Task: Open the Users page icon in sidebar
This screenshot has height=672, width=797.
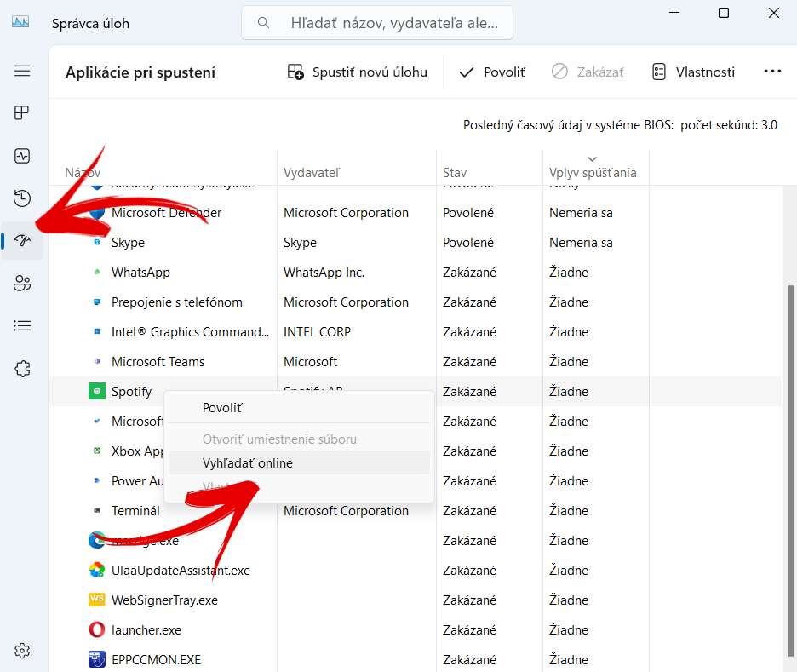Action: pyautogui.click(x=22, y=283)
